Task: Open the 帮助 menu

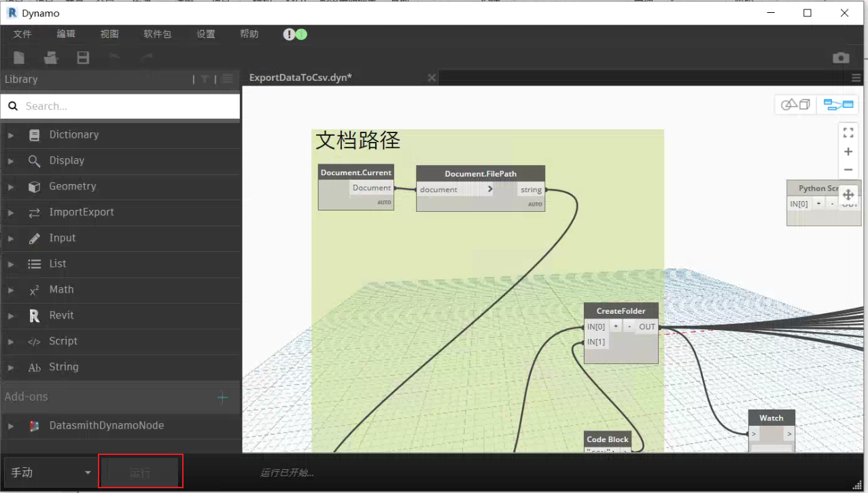Action: pos(249,34)
